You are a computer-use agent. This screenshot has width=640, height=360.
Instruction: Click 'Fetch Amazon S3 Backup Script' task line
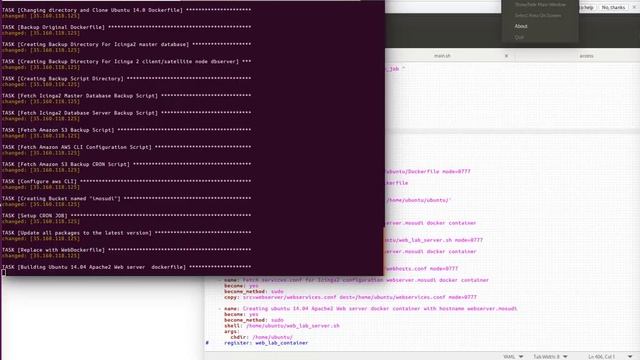[x=127, y=130]
